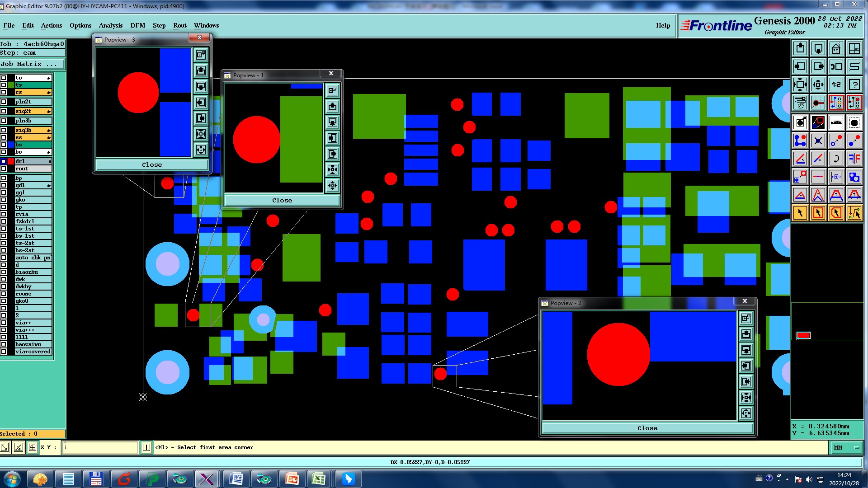Click the delete feature X tool

point(818,141)
